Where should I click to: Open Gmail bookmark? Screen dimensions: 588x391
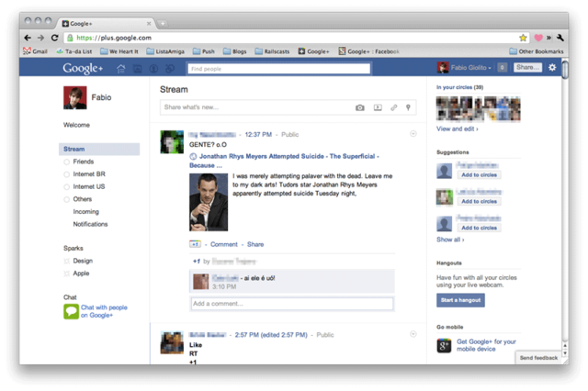(35, 51)
